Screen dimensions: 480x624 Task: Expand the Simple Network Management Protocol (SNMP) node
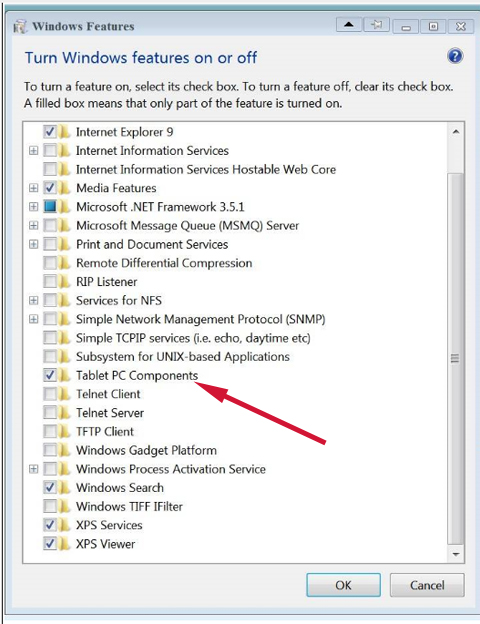(33, 319)
